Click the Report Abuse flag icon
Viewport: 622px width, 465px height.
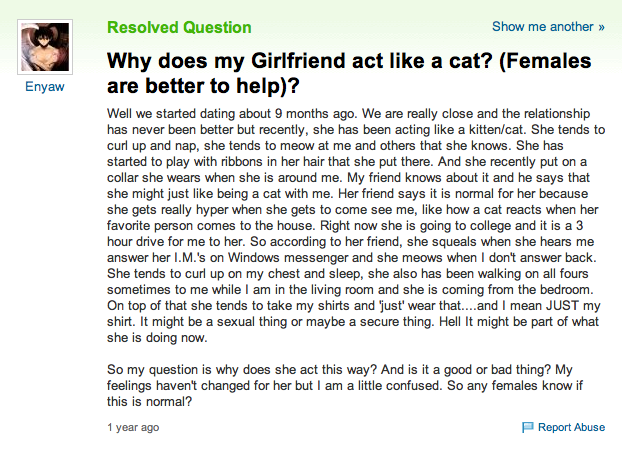[527, 427]
